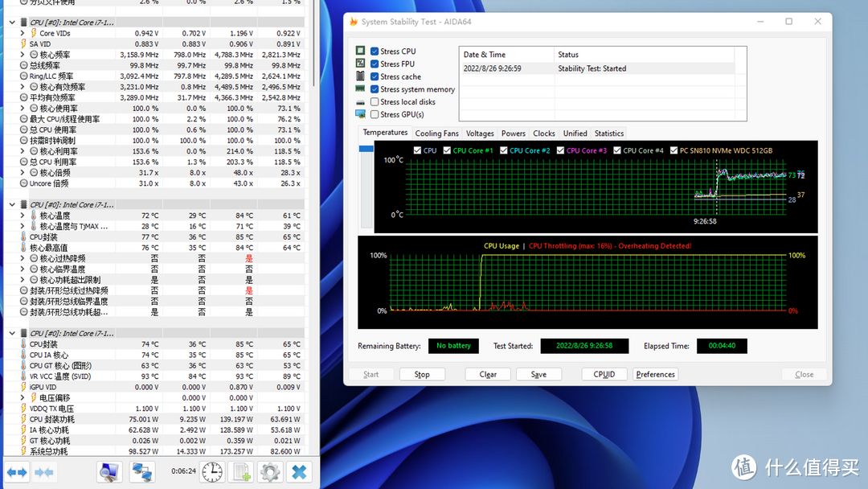Toggle the CPU Core #3 graph checkbox
This screenshot has width=868, height=489.
pos(560,150)
